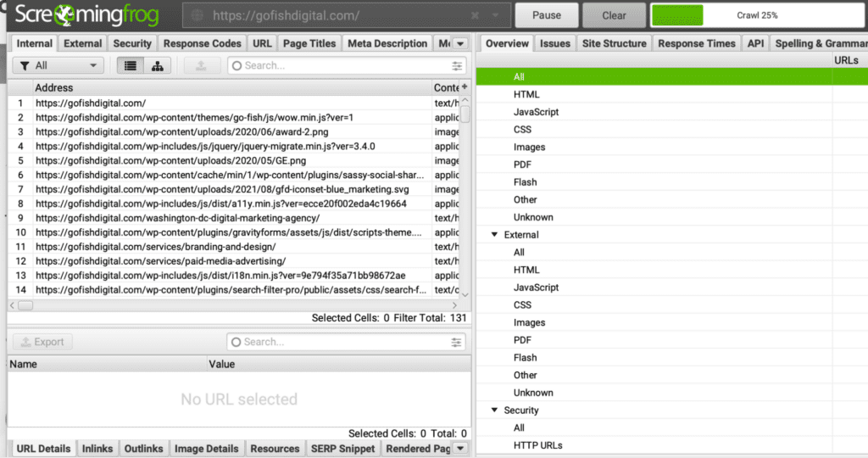Select HTTP URLs under Security
868x458 pixels.
(x=537, y=445)
